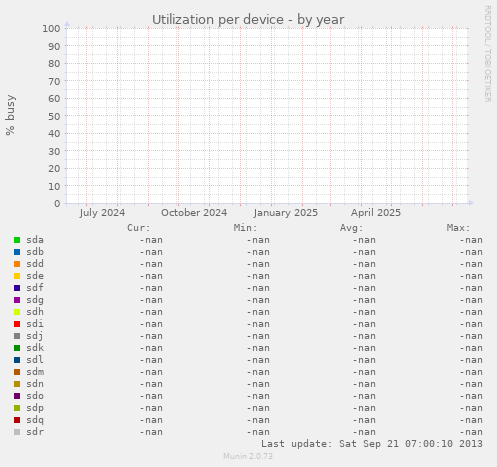Screen dimensions: 497x467
Task: Click the green sda legend color swatch
Action: tap(17, 240)
